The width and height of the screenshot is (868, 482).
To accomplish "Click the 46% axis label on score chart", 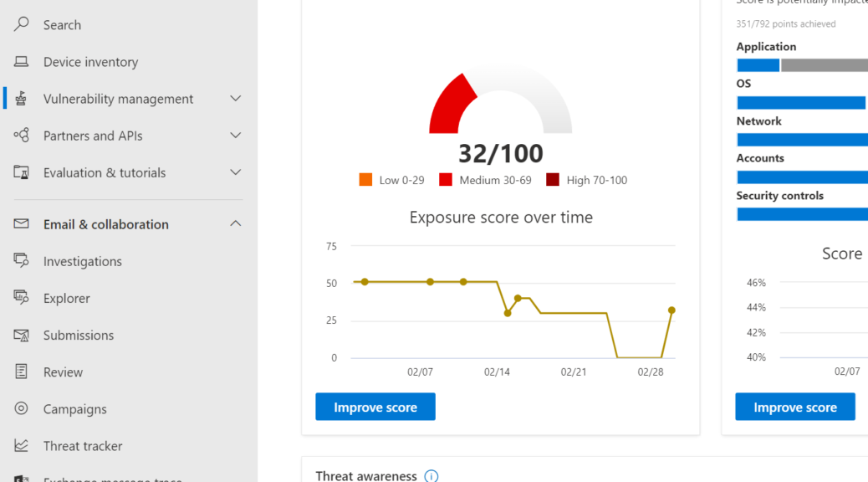I will point(756,283).
